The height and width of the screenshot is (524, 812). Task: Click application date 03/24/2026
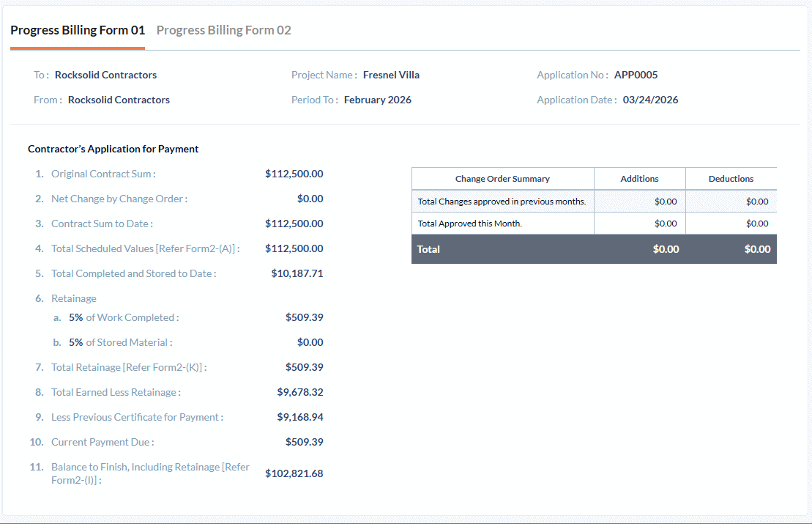point(650,100)
